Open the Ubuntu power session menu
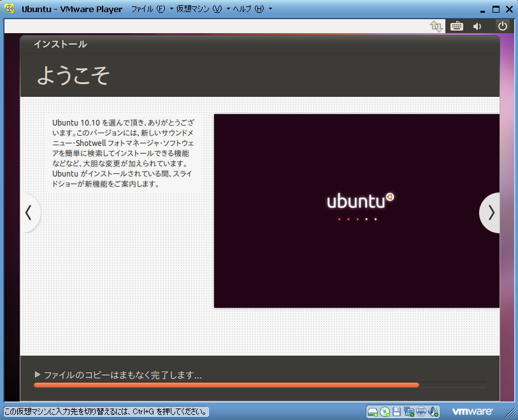Viewport: 518px width, 420px height. (x=503, y=26)
